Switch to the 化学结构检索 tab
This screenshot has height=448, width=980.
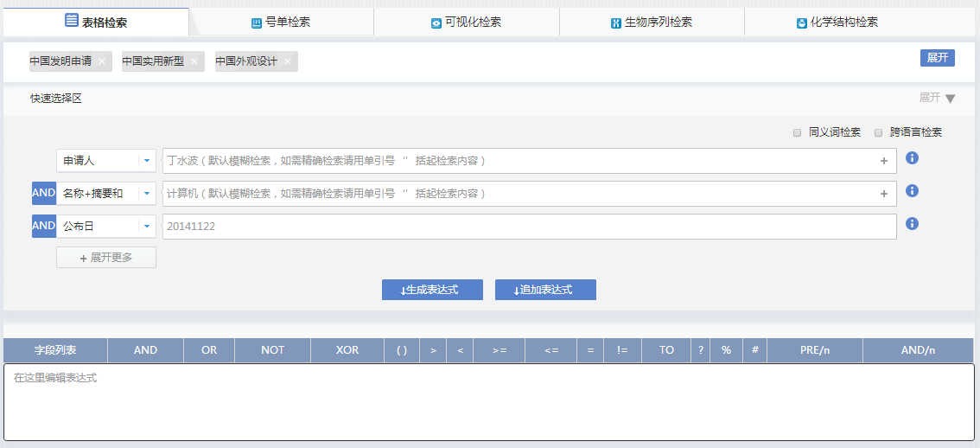pyautogui.click(x=837, y=22)
